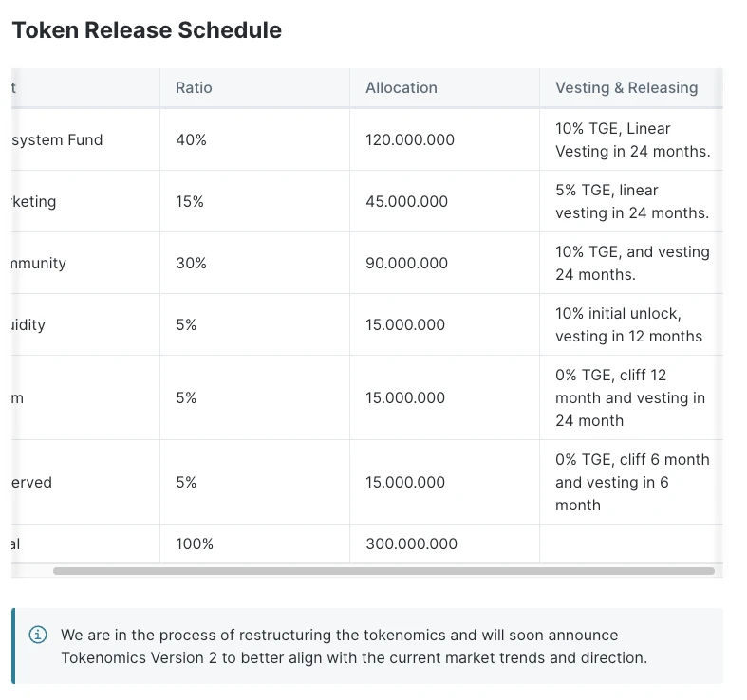The width and height of the screenshot is (747, 700).
Task: Click the info icon in the notice box
Action: 38,635
